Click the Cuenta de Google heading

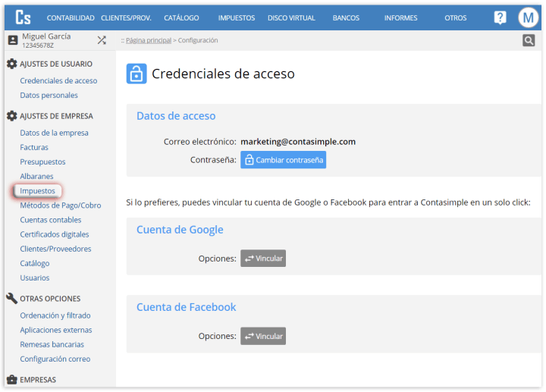[x=180, y=230]
